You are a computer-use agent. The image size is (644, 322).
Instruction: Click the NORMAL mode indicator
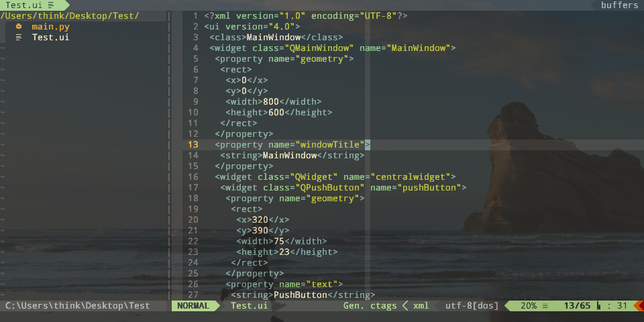(193, 306)
